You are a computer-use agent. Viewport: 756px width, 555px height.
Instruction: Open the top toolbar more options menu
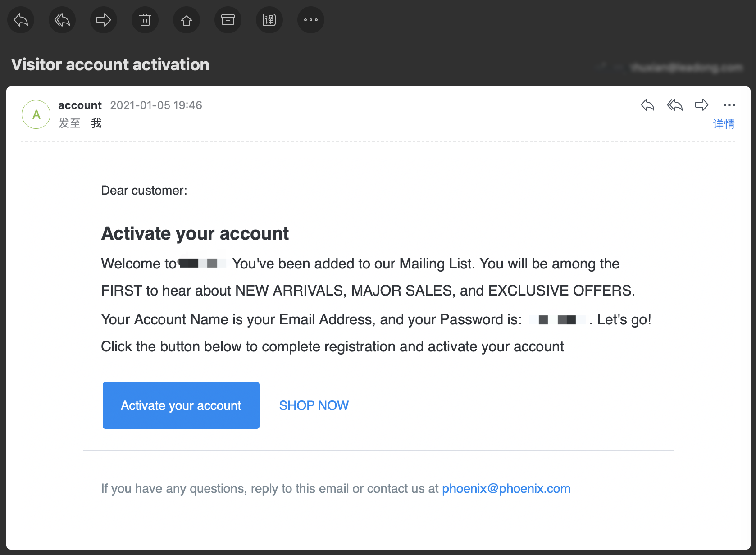(311, 20)
